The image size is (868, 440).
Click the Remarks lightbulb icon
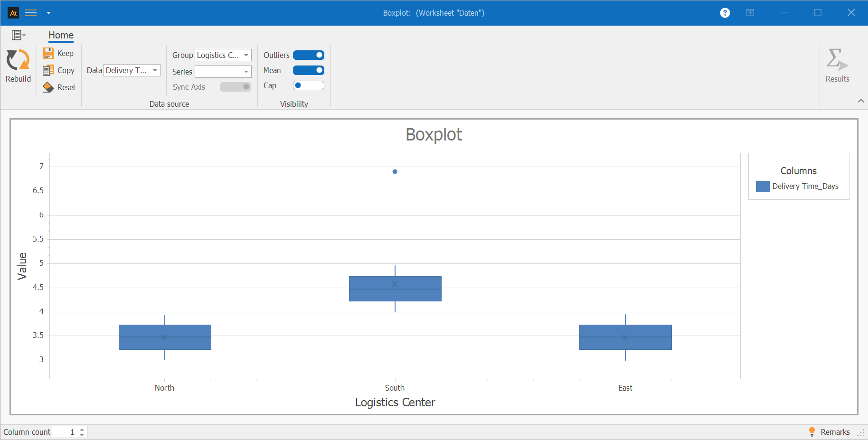click(x=811, y=431)
